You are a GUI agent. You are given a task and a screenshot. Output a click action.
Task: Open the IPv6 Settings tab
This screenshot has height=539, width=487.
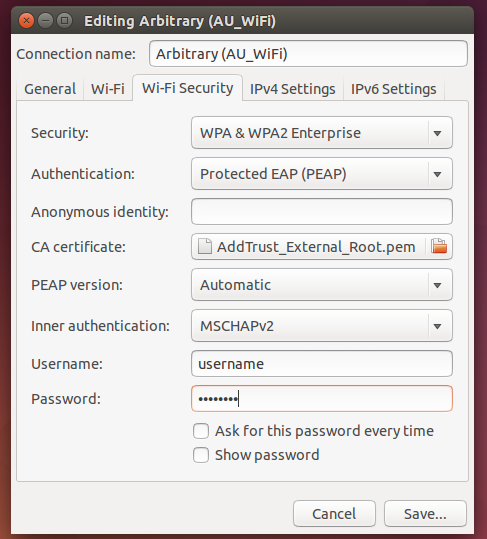pyautogui.click(x=394, y=89)
